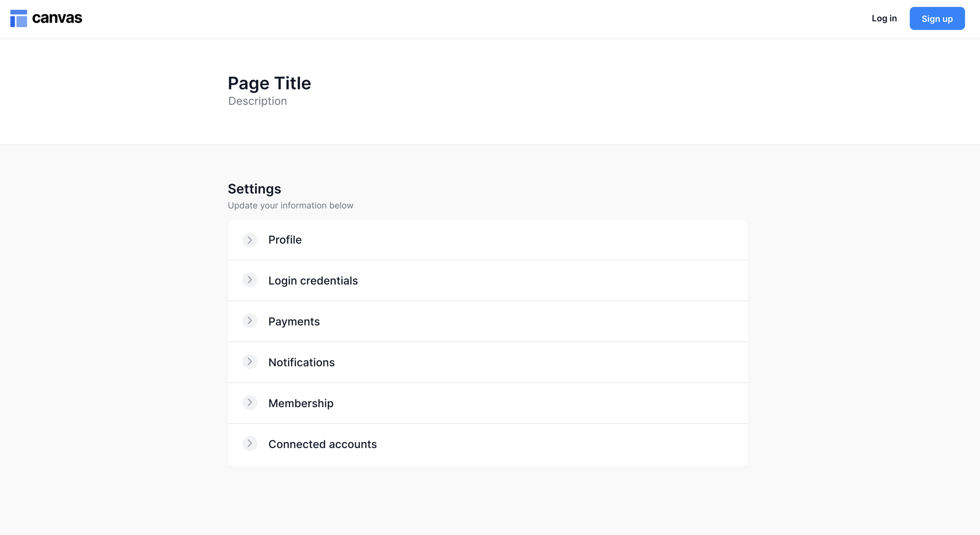Click the Description subtitle text
Screen dimensions: 980x535
click(257, 101)
